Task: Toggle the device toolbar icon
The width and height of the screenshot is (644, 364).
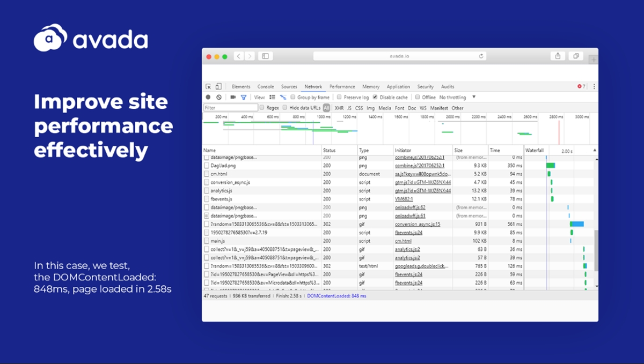Action: click(218, 86)
